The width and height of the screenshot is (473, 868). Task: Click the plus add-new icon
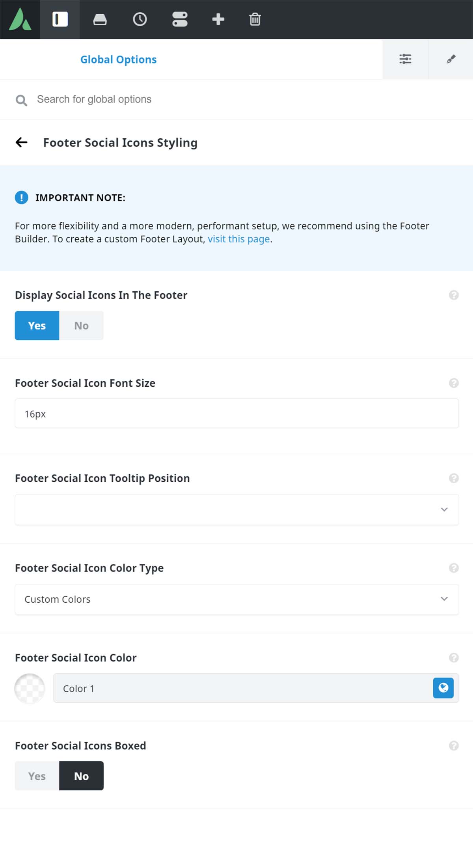[x=218, y=19]
